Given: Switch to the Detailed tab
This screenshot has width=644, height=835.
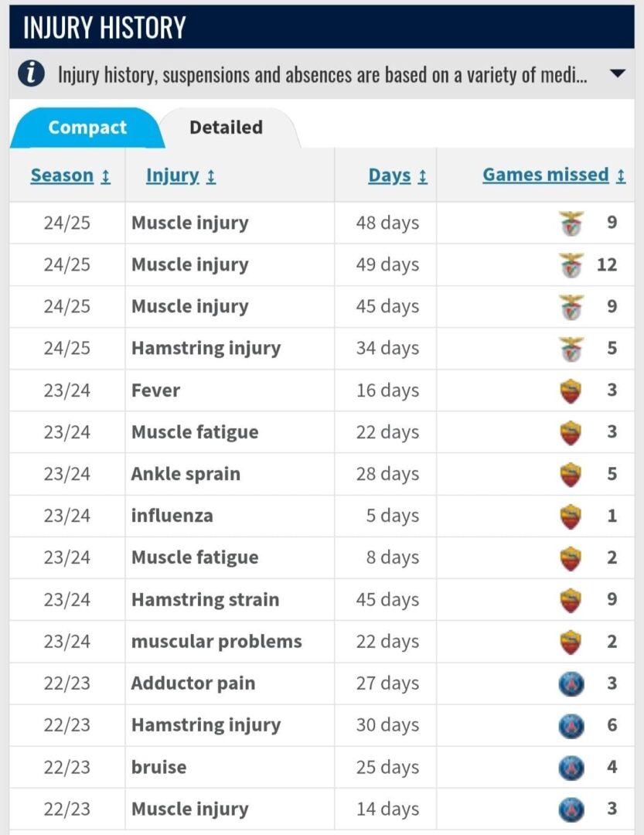Looking at the screenshot, I should coord(226,128).
